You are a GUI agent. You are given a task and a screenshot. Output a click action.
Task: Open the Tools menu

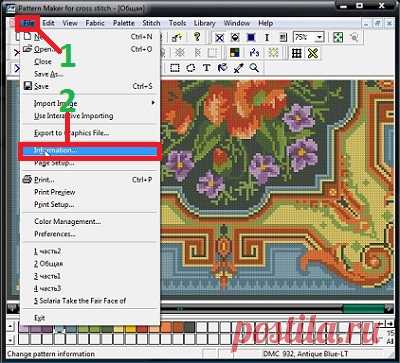(177, 23)
